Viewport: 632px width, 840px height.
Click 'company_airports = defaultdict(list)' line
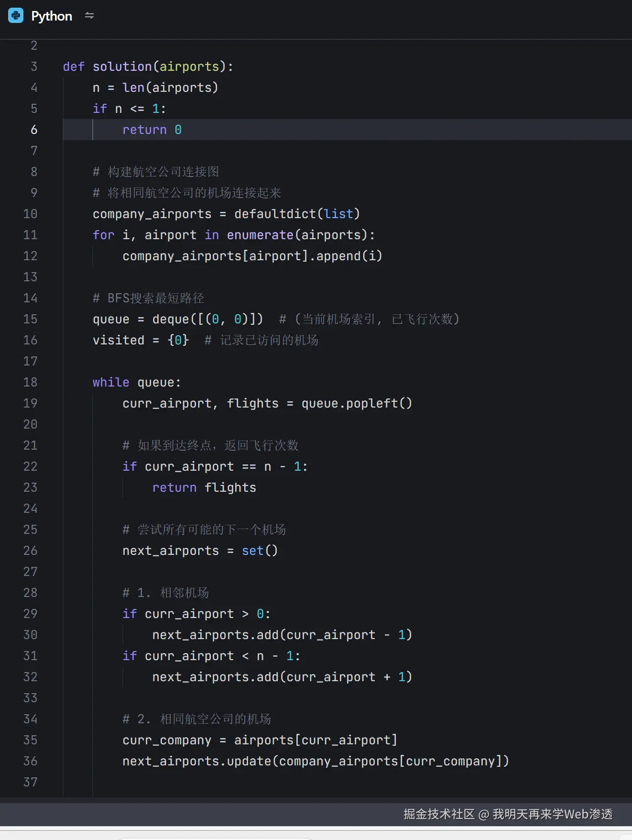pyautogui.click(x=226, y=214)
